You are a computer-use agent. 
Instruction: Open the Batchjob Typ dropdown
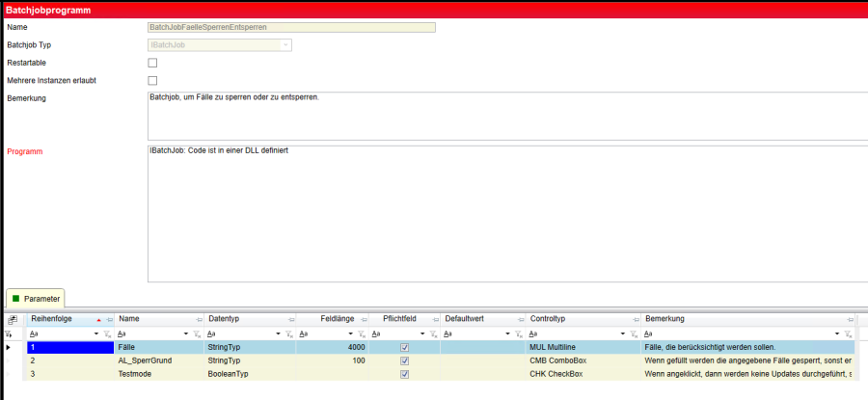click(285, 45)
